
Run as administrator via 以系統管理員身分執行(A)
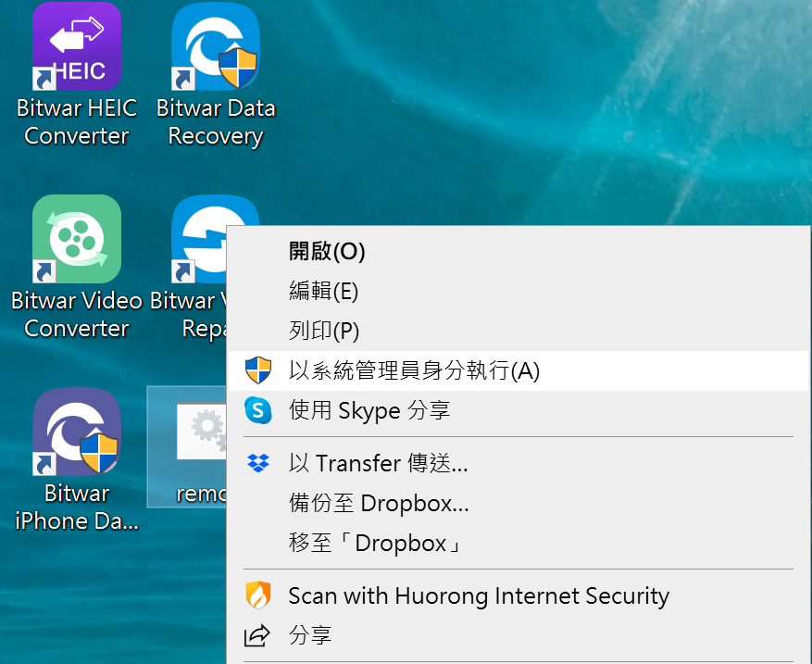click(x=518, y=370)
